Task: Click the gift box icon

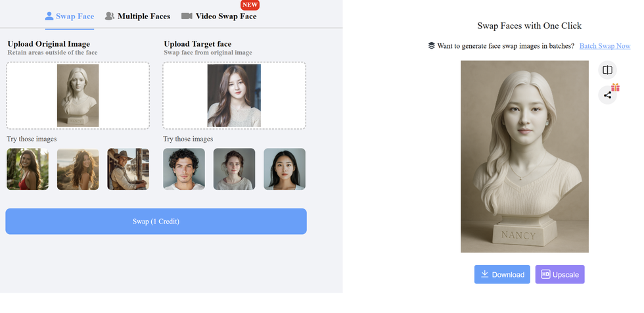Action: click(615, 87)
